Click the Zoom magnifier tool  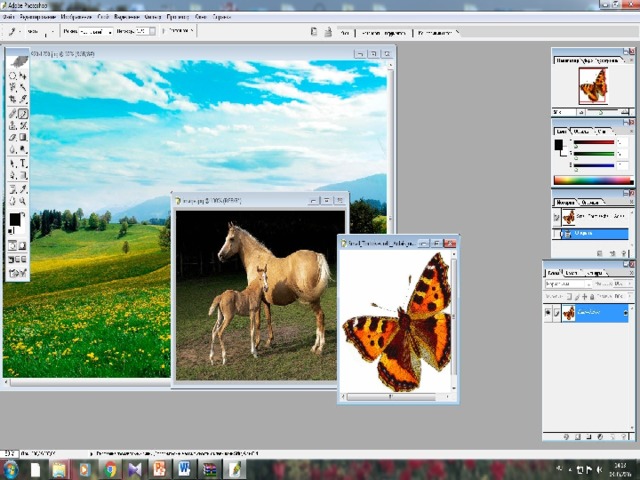[x=24, y=199]
